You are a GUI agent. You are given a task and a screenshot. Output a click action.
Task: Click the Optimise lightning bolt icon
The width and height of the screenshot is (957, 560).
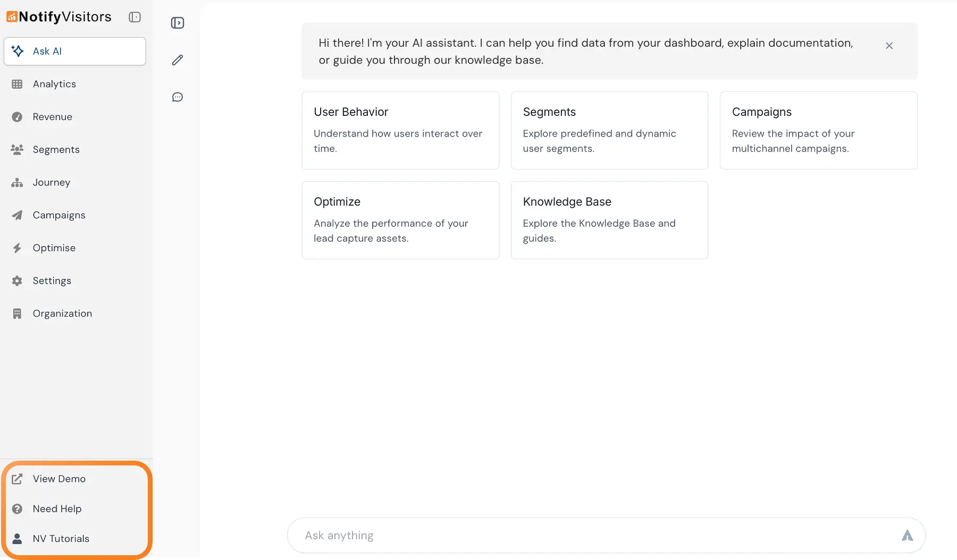coord(17,248)
